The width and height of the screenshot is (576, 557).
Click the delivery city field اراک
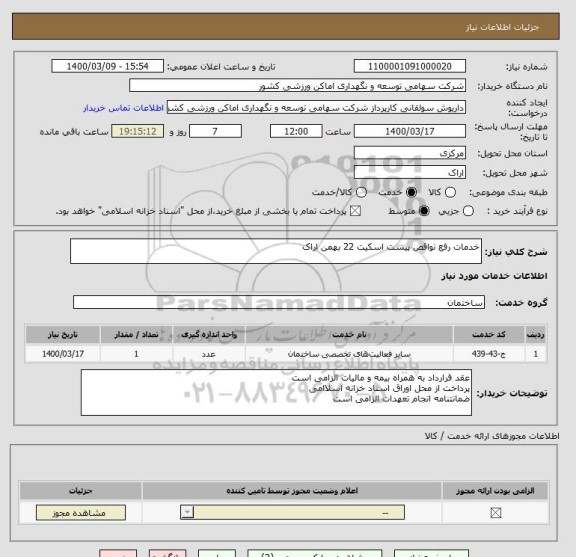(x=410, y=173)
